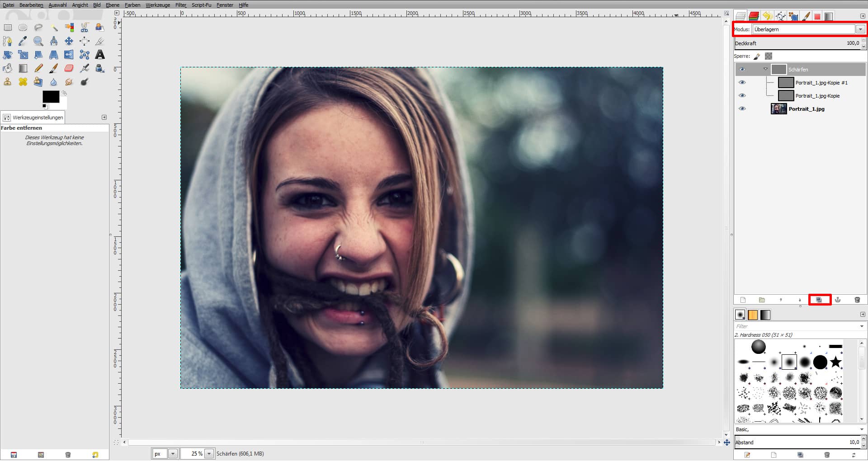Screen dimensions: 868x461
Task: Open the Filter menu
Action: 180,5
